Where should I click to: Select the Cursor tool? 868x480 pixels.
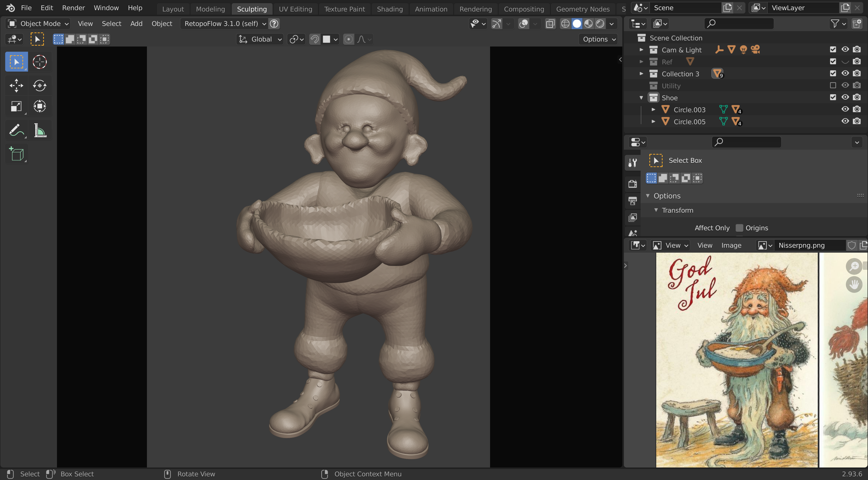coord(39,62)
